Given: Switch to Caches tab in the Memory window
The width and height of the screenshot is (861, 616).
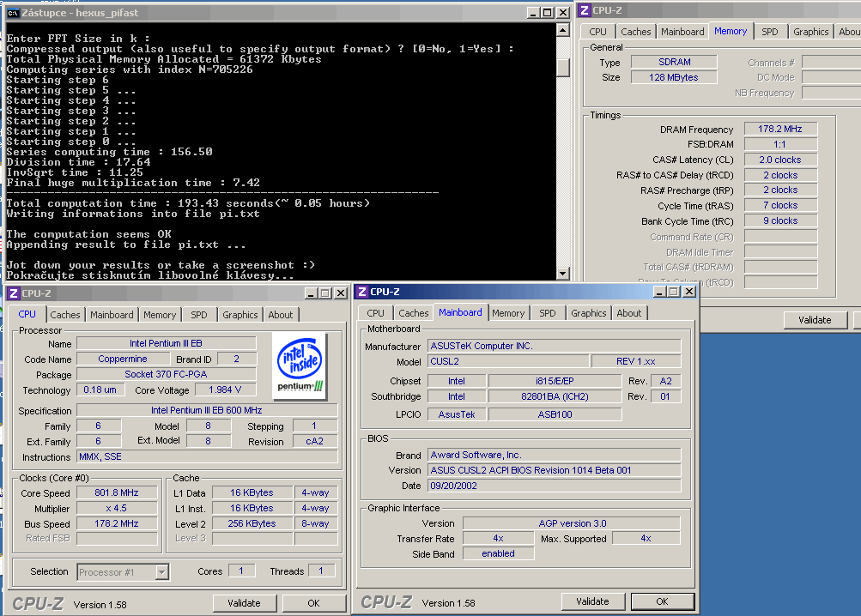Looking at the screenshot, I should point(635,32).
